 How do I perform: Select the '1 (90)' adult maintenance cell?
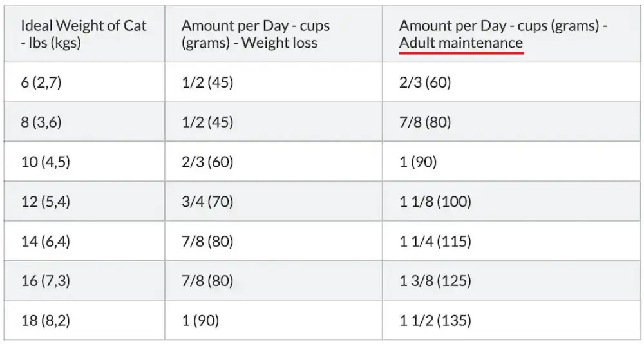click(418, 162)
